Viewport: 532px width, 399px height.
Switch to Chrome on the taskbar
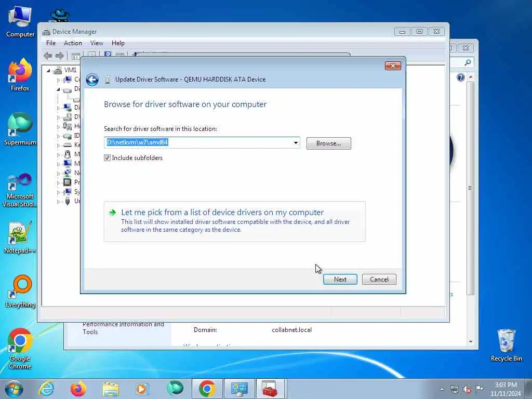click(207, 389)
